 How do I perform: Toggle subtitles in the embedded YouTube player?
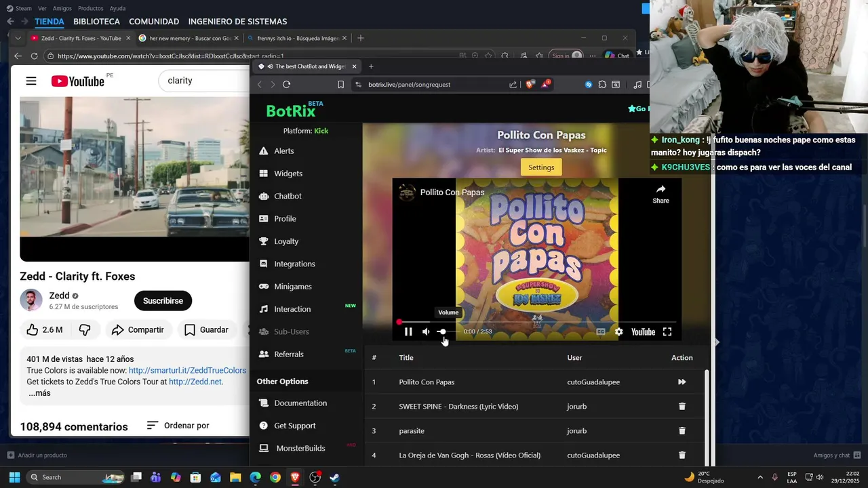tap(601, 331)
